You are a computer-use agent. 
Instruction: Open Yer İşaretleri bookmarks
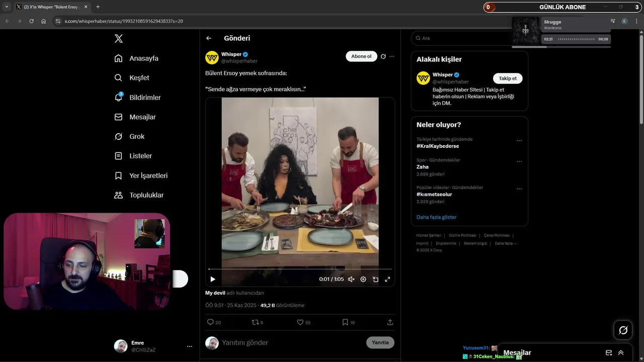(x=141, y=175)
